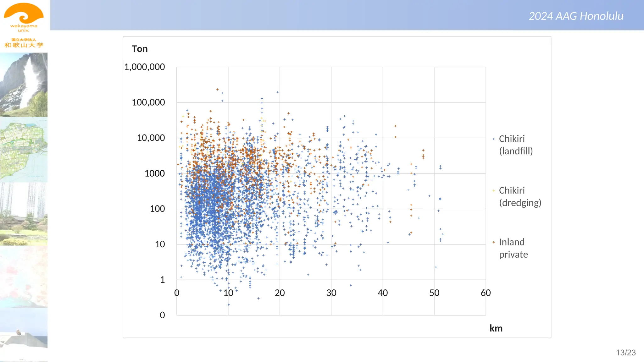Click the pink coastal map thumbnail
The height and width of the screenshot is (362, 644).
(24, 277)
